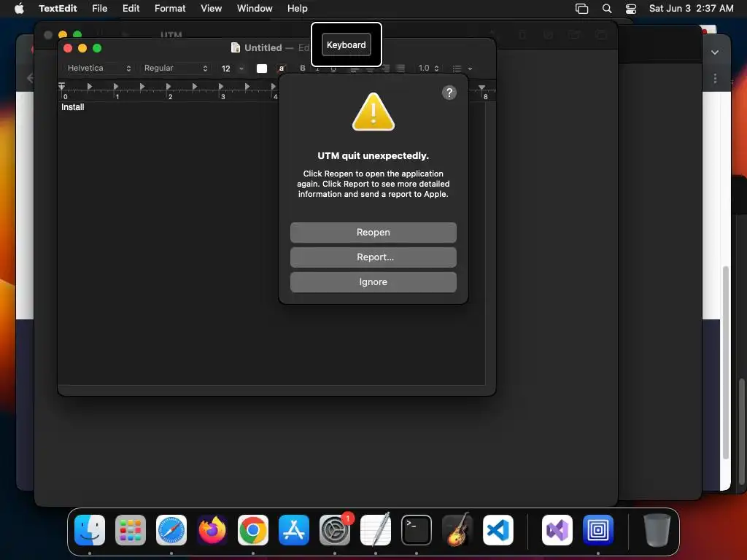
Task: Launch GarageBand from the Dock
Action: pos(457,530)
